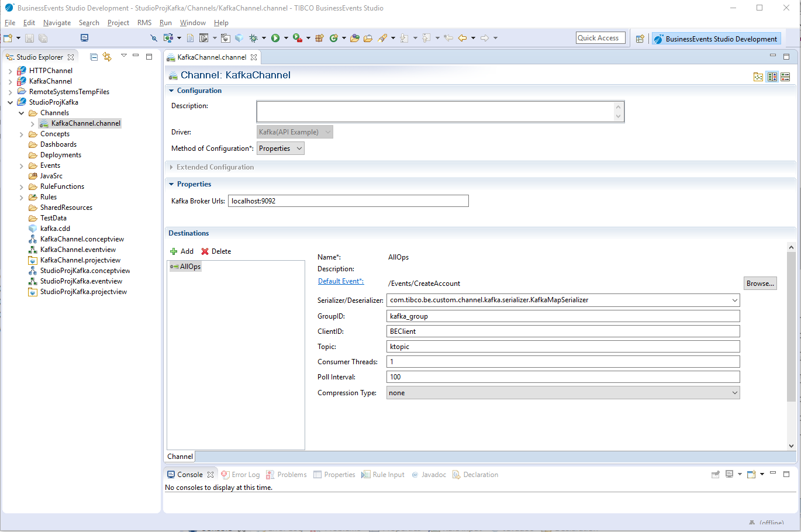Image resolution: width=801 pixels, height=532 pixels.
Task: Click the Open Perspective icon
Action: pyautogui.click(x=640, y=39)
